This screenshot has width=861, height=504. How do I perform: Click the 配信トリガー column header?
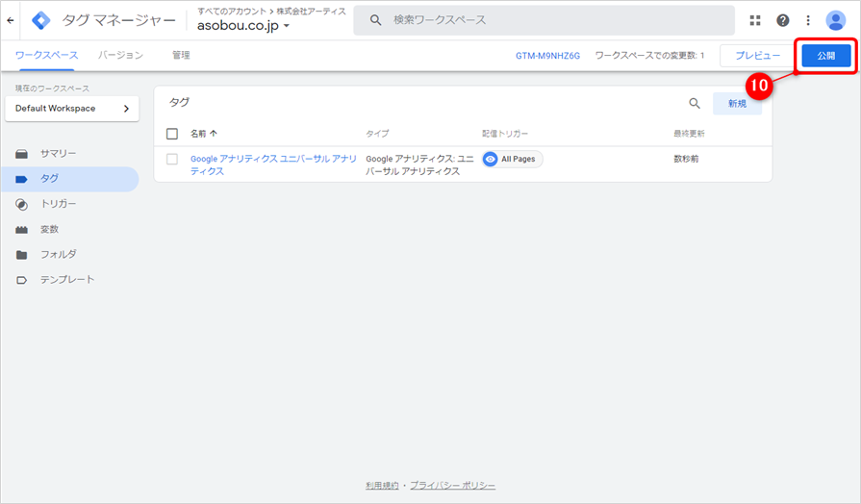pyautogui.click(x=505, y=134)
